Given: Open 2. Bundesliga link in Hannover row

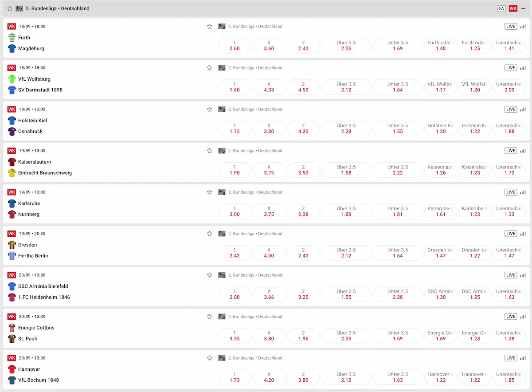Looking at the screenshot, I should [x=255, y=358].
